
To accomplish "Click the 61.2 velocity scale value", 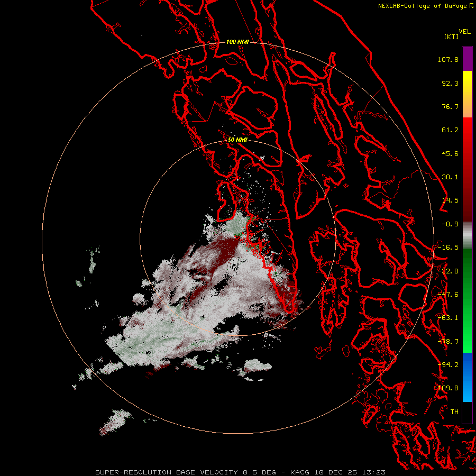I will click(450, 130).
